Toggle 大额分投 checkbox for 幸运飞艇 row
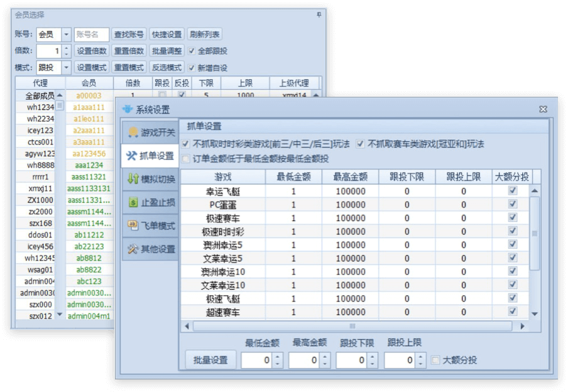 [512, 190]
